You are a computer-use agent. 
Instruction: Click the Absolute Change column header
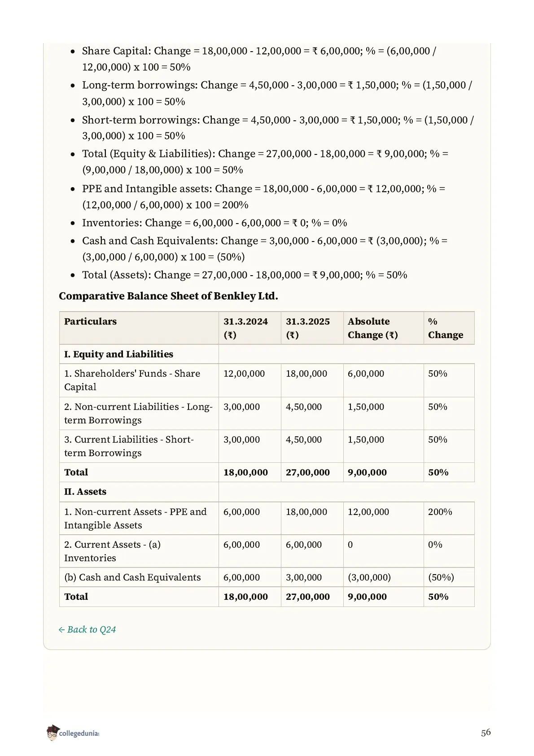(x=384, y=328)
